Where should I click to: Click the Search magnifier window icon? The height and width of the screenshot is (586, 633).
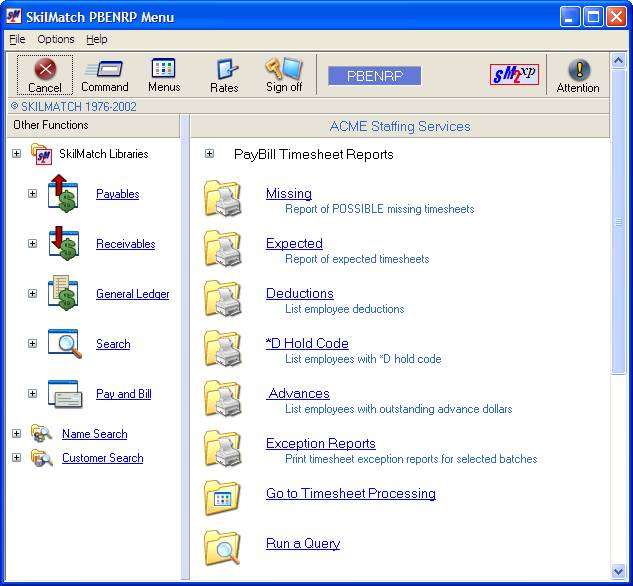point(65,343)
